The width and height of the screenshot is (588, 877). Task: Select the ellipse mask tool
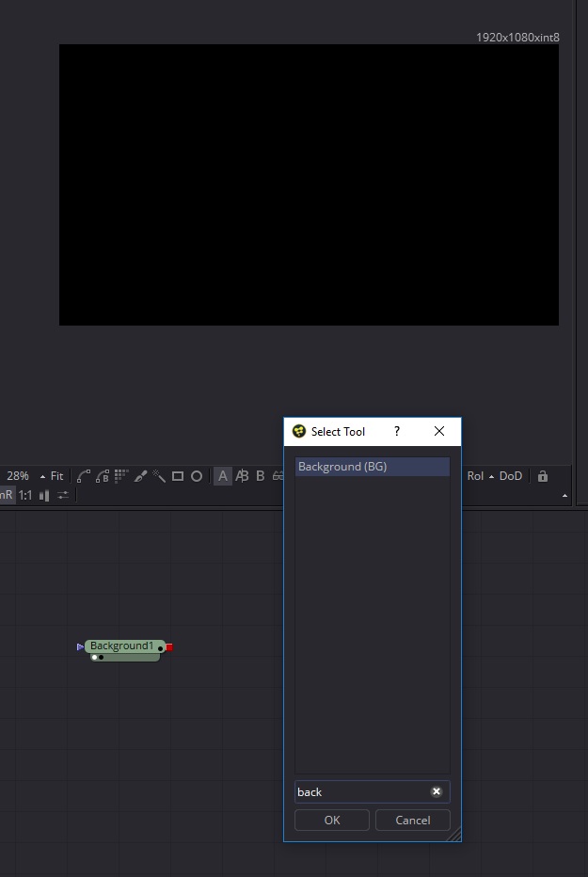(x=197, y=476)
